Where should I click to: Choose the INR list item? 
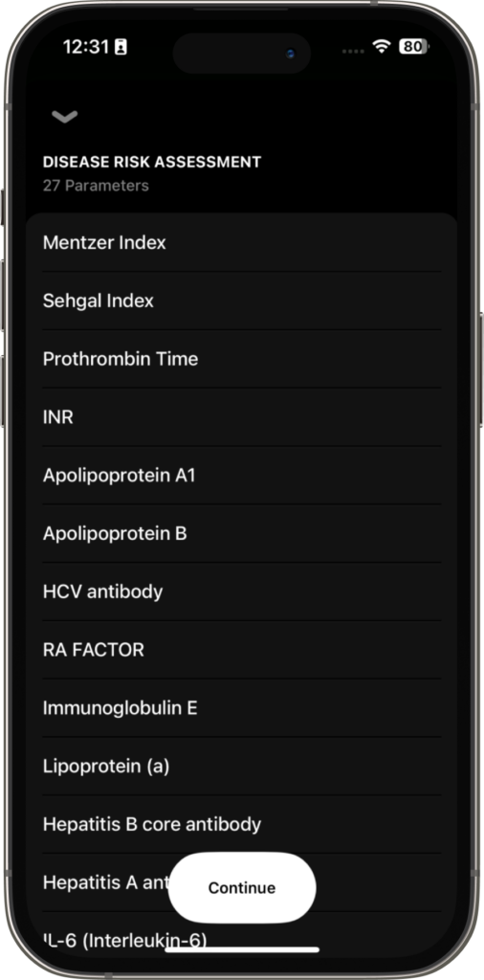242,417
